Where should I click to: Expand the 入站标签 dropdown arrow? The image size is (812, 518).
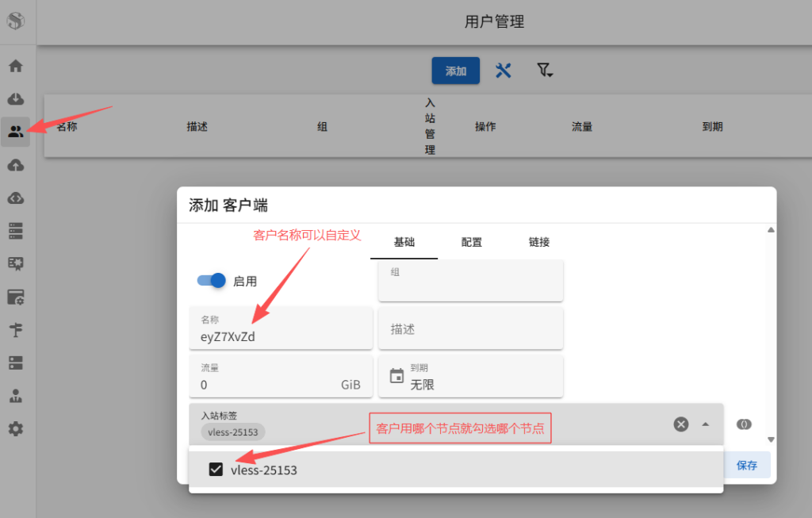pos(705,424)
